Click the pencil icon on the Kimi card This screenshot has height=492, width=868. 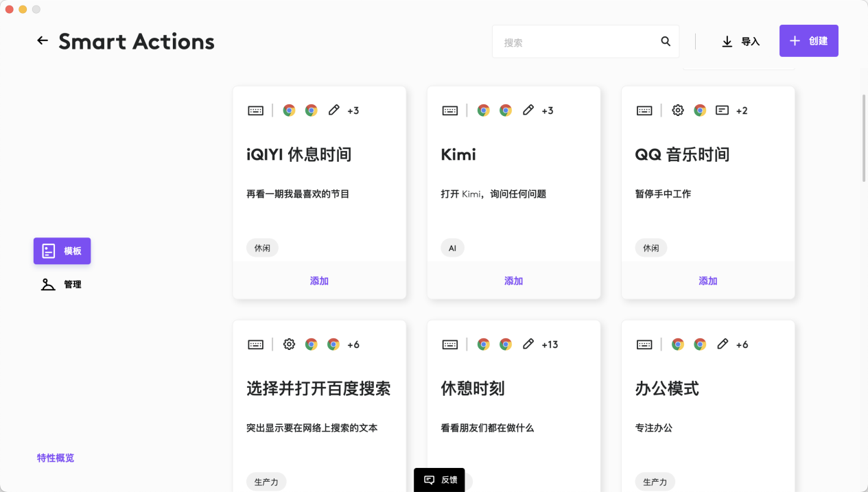[x=528, y=110]
